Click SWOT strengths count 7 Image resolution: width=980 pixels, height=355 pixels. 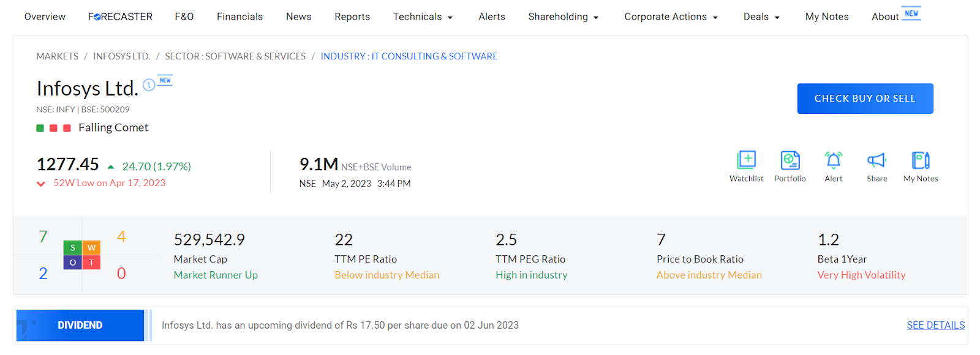[43, 237]
